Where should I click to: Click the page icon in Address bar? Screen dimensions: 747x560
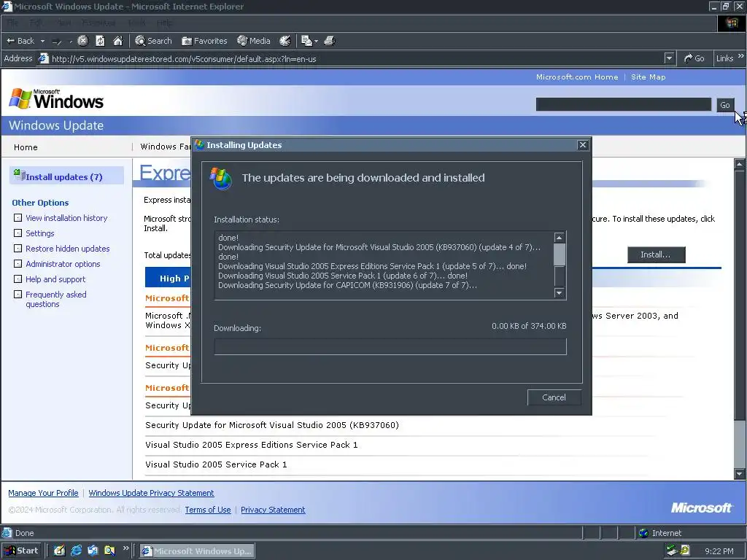(43, 58)
